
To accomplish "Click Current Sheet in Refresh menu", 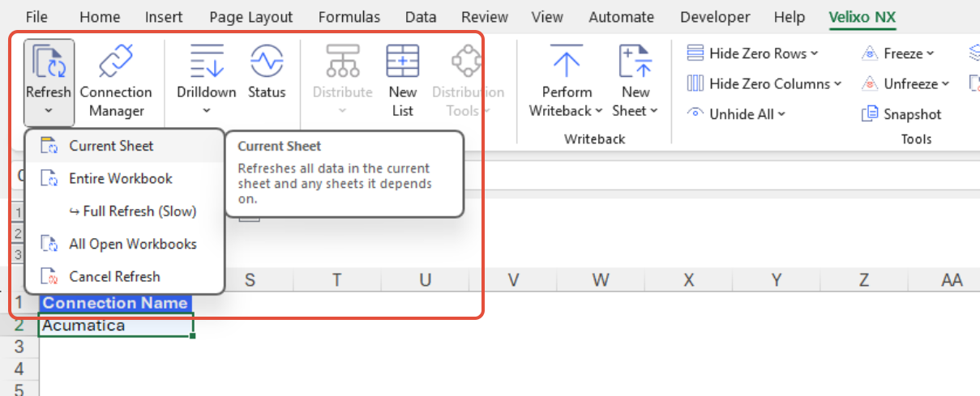I will 111,146.
